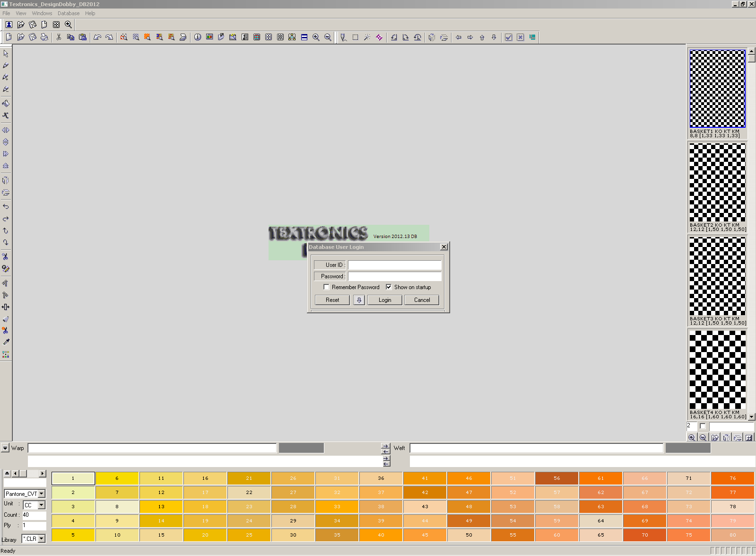Select the BASKET1 KO KT KM weave thumbnail

717,88
